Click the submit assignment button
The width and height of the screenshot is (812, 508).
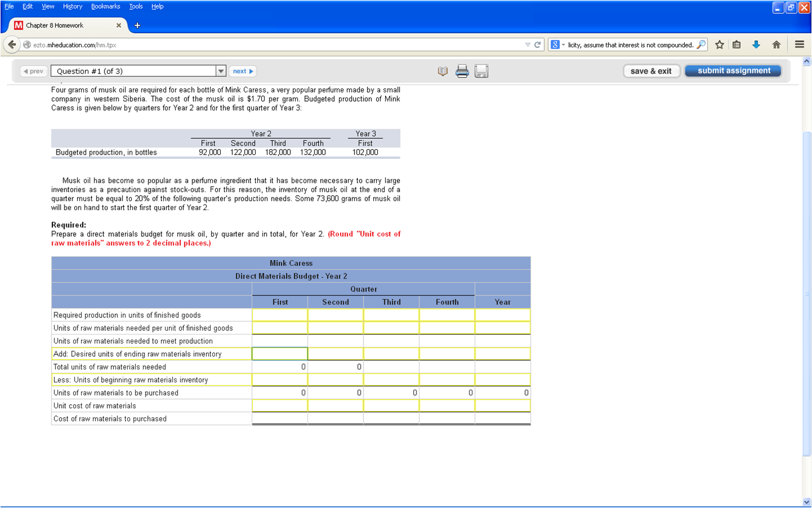click(734, 71)
